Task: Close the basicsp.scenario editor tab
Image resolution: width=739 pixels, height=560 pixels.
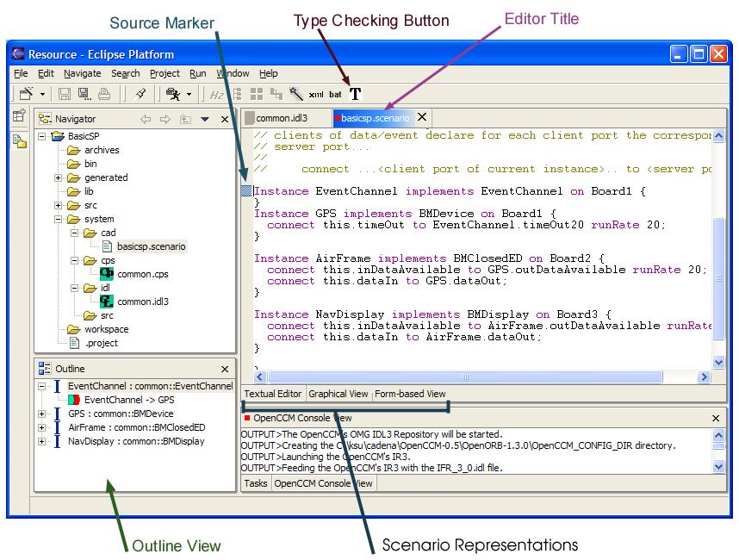Action: [x=422, y=117]
